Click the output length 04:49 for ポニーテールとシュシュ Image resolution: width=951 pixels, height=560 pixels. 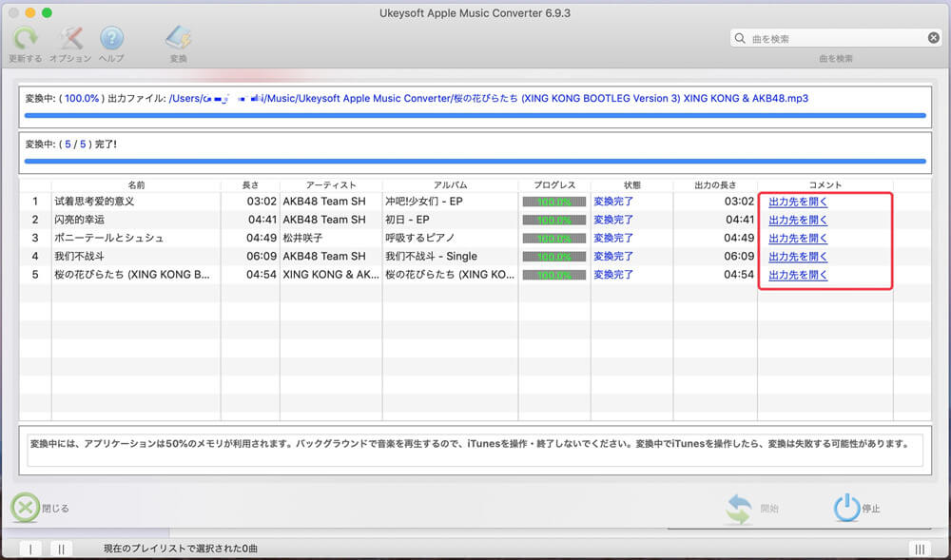739,238
